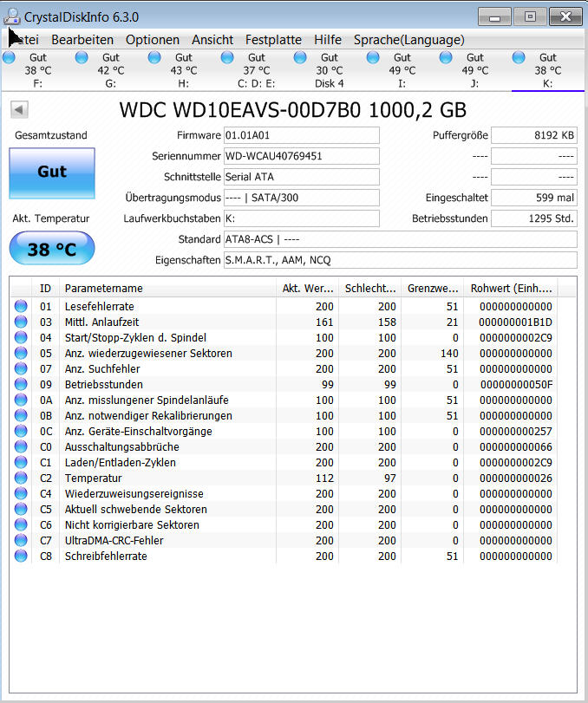This screenshot has width=588, height=703.
Task: Select raw value 000000001B1D
Action: 515,322
